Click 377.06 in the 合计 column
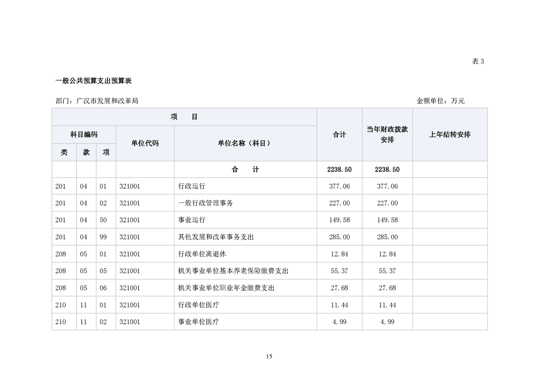Screen dimensions: 555x392 [339, 186]
